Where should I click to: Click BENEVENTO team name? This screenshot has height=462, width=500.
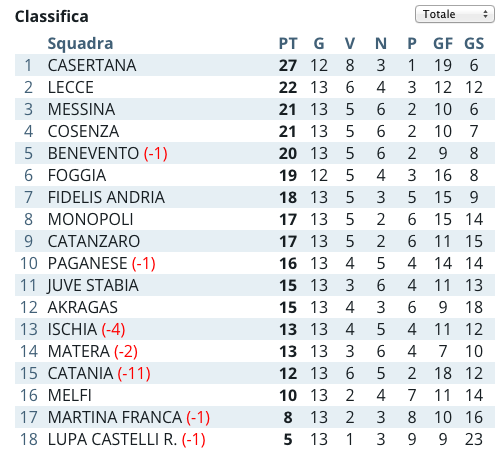click(x=93, y=153)
